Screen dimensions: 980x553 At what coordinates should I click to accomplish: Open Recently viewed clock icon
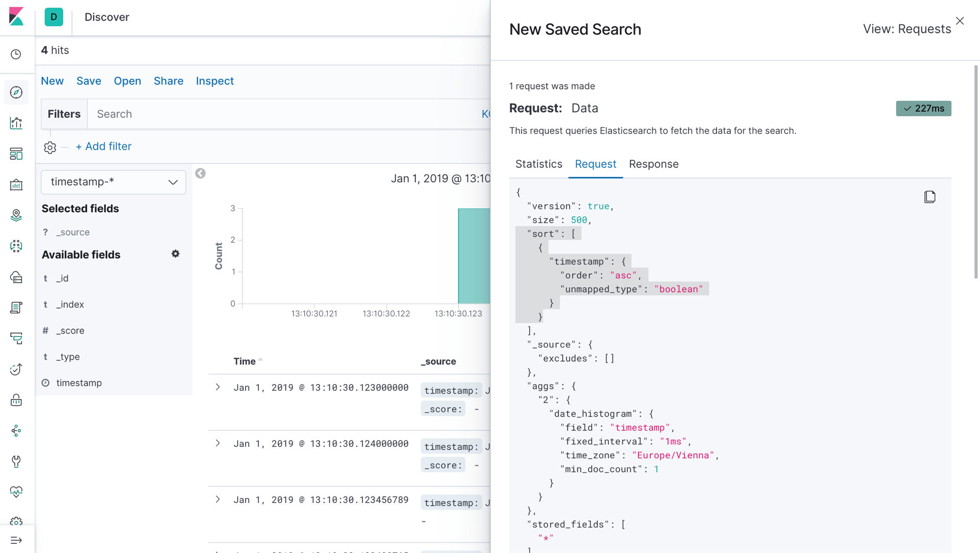point(16,54)
